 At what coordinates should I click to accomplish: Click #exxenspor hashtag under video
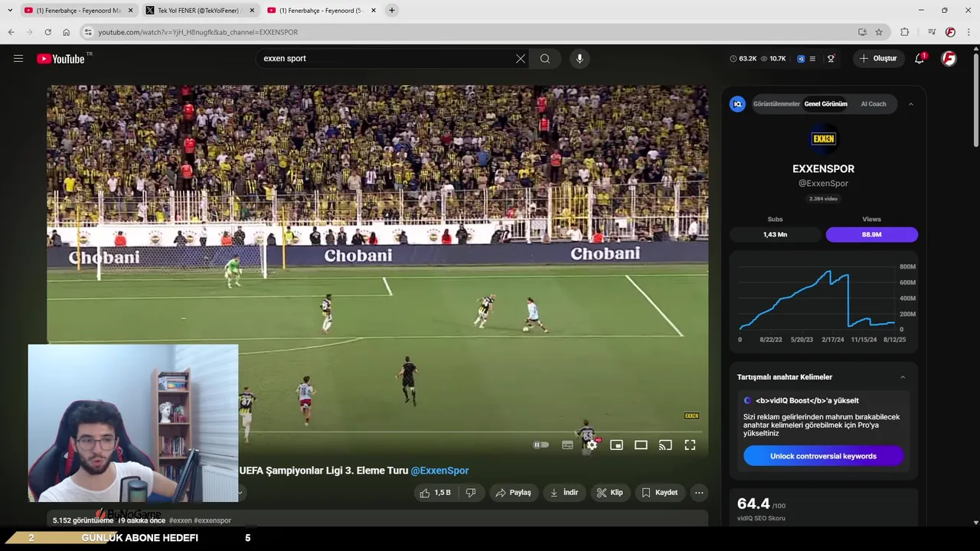pos(212,520)
